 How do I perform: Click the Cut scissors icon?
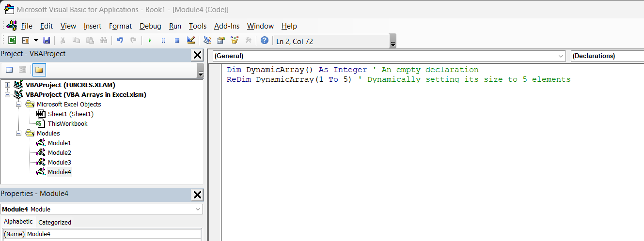point(63,41)
